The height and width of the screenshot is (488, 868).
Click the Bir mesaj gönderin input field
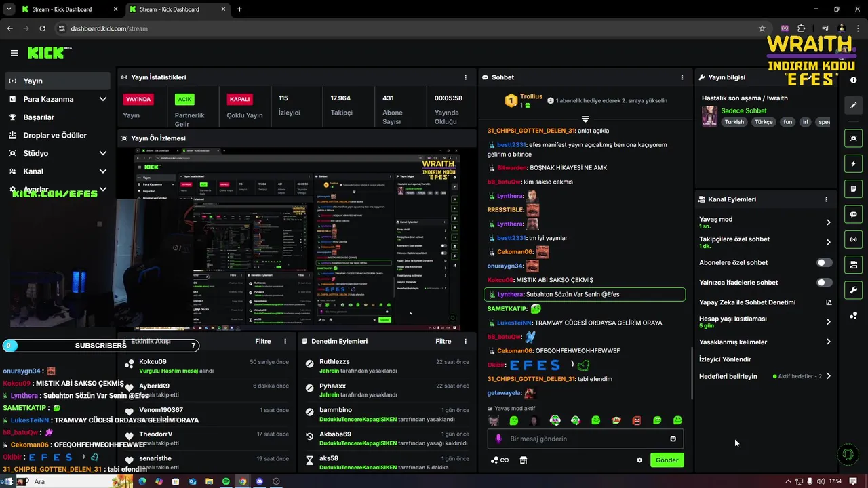(x=585, y=439)
